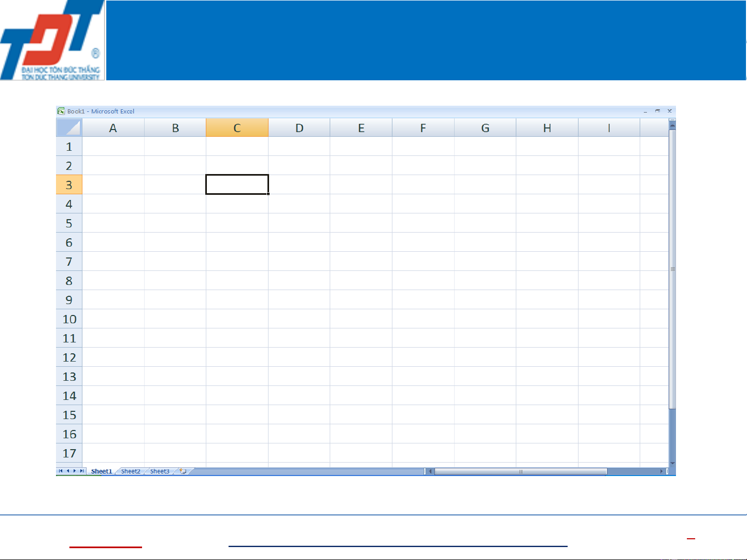The height and width of the screenshot is (560, 747).
Task: Restore down the Excel window
Action: tap(657, 111)
